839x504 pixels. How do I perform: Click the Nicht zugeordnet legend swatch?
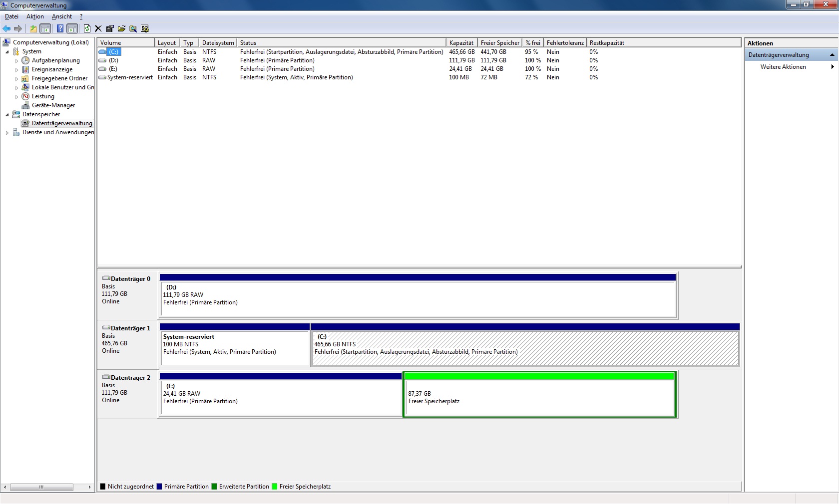pyautogui.click(x=103, y=487)
